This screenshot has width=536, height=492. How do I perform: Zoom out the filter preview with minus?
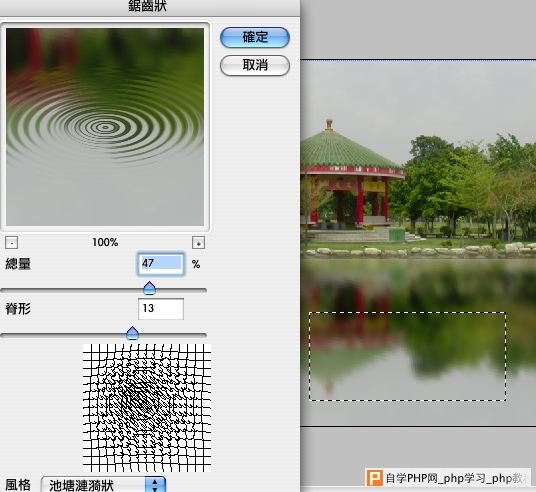click(x=12, y=243)
